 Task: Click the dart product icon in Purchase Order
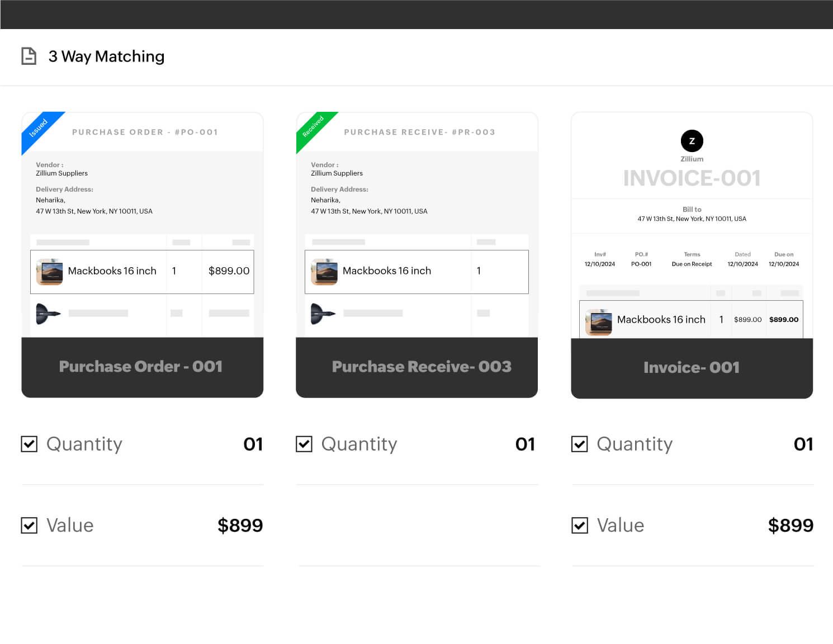[48, 314]
